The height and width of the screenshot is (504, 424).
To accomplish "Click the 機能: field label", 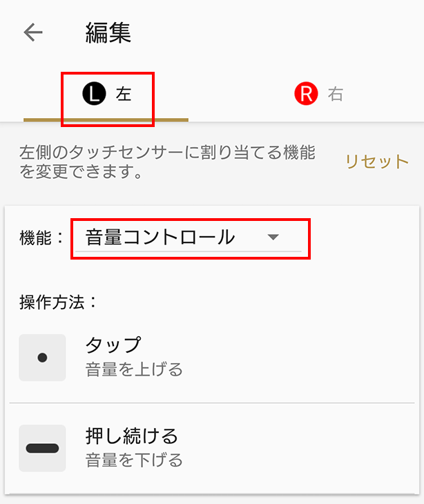I will pyautogui.click(x=42, y=238).
